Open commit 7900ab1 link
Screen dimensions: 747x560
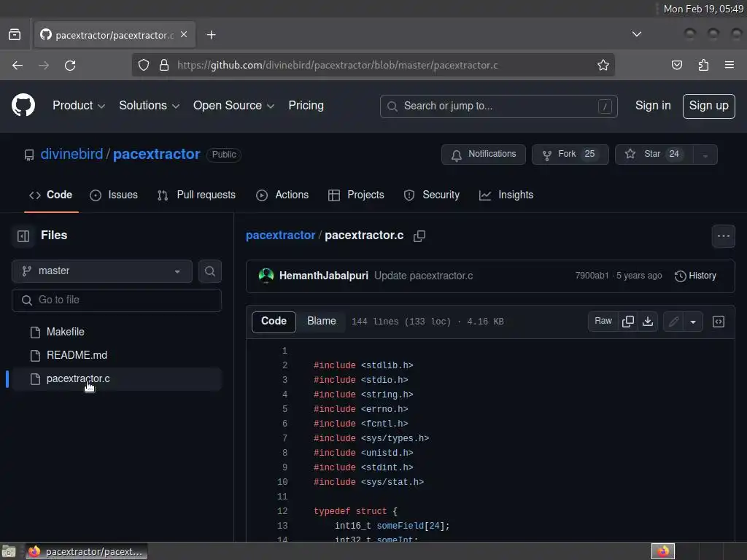pyautogui.click(x=592, y=276)
